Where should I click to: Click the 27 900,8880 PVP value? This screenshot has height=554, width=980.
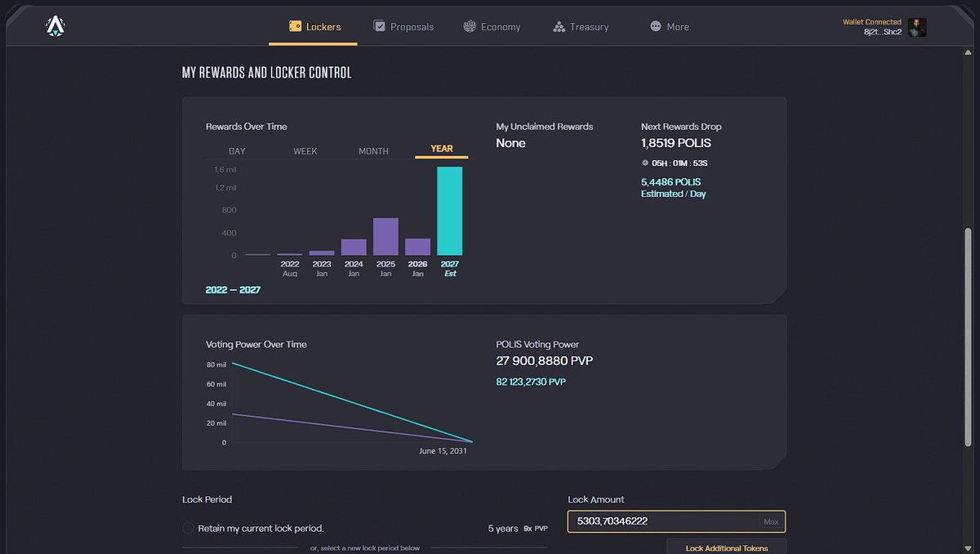[545, 361]
